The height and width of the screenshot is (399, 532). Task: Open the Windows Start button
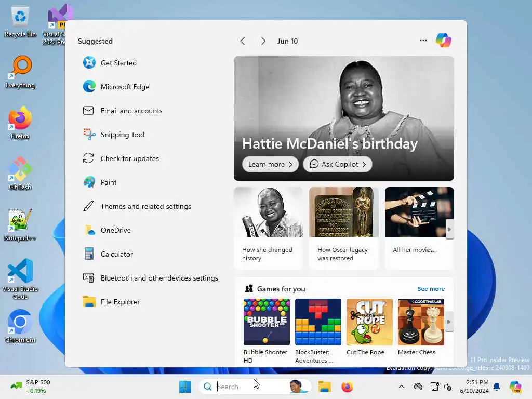[x=185, y=387]
